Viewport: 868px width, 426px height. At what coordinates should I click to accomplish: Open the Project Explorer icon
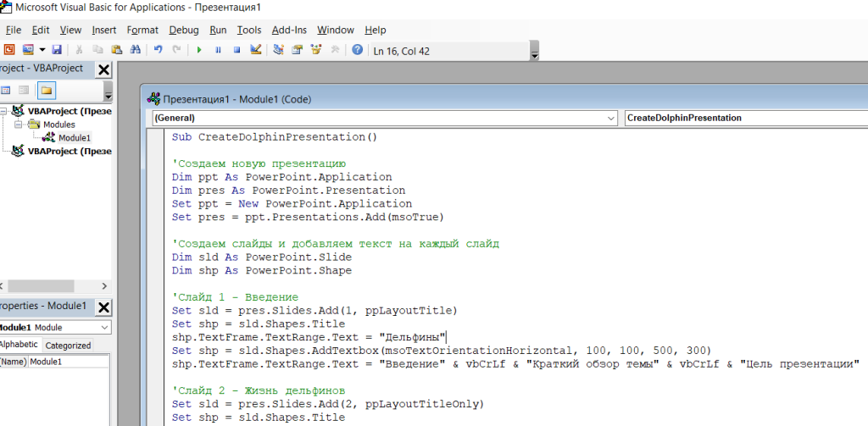pos(279,50)
